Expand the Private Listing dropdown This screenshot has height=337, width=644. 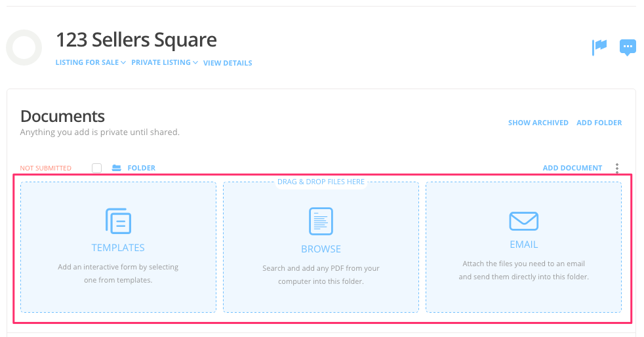pos(165,63)
